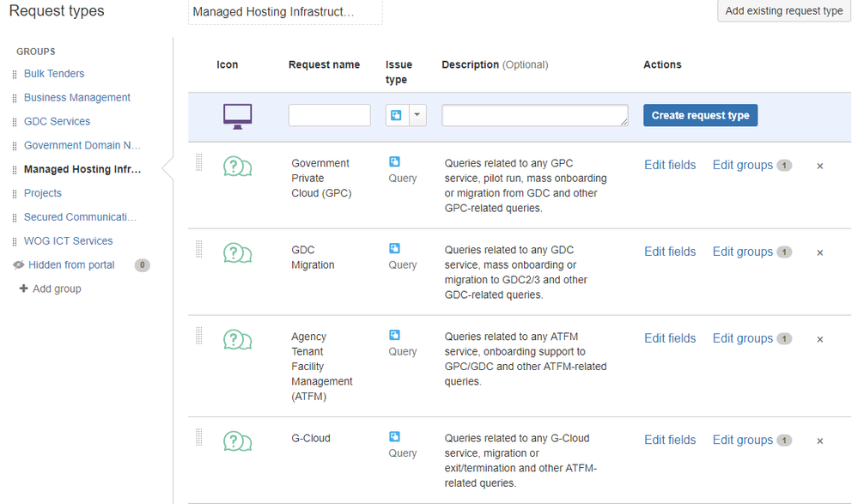This screenshot has width=858, height=504.
Task: Open the Secured Communicati… group
Action: click(x=80, y=216)
